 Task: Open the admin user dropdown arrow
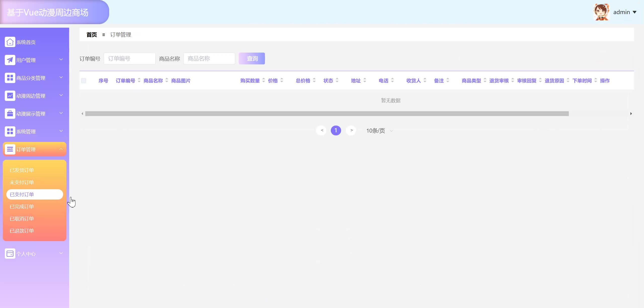(634, 12)
